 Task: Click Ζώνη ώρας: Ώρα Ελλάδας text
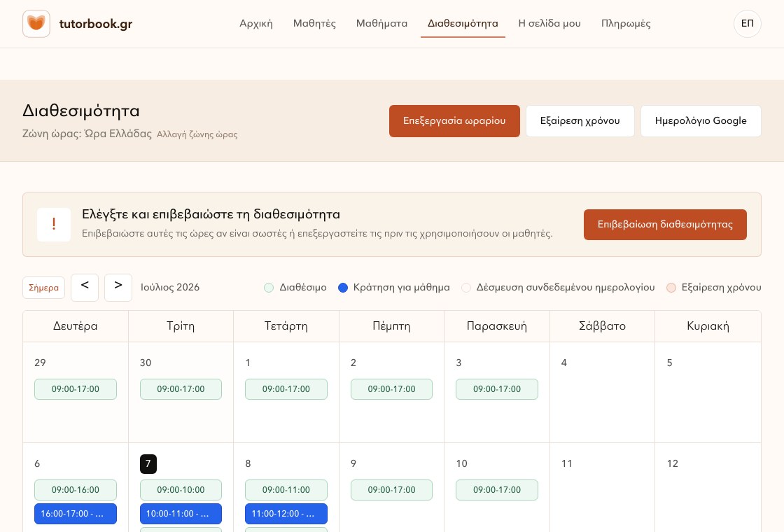pyautogui.click(x=87, y=134)
